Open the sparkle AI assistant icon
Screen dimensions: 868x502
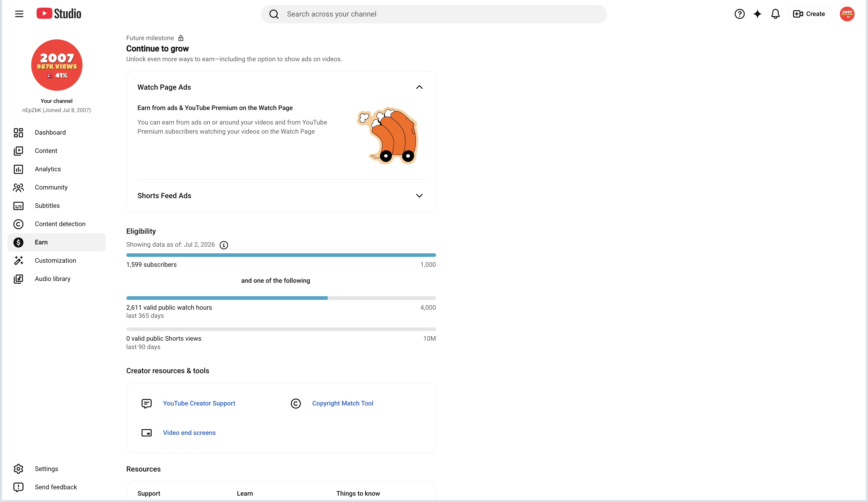pos(757,14)
